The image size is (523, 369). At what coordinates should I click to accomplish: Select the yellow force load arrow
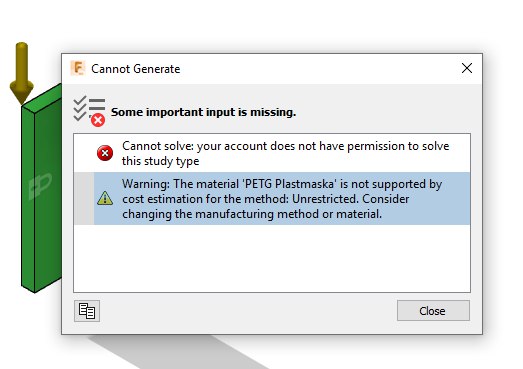(22, 72)
